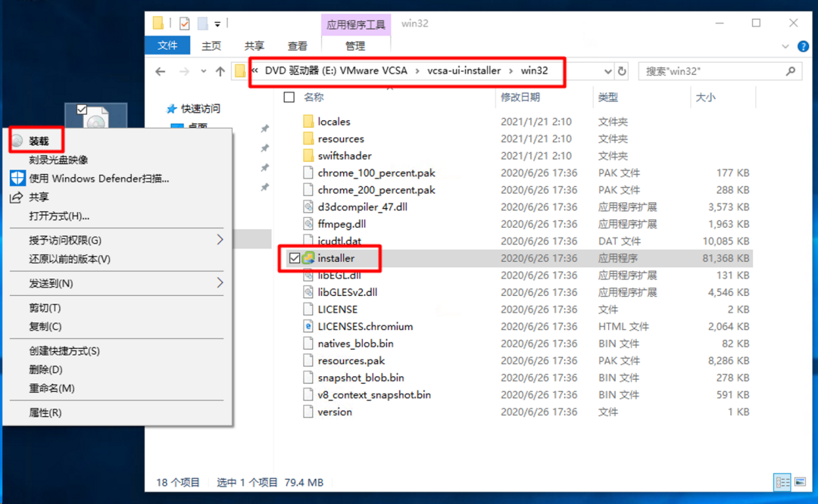Image resolution: width=818 pixels, height=504 pixels.
Task: Click the libGLESv2.dll file icon
Action: click(x=308, y=292)
